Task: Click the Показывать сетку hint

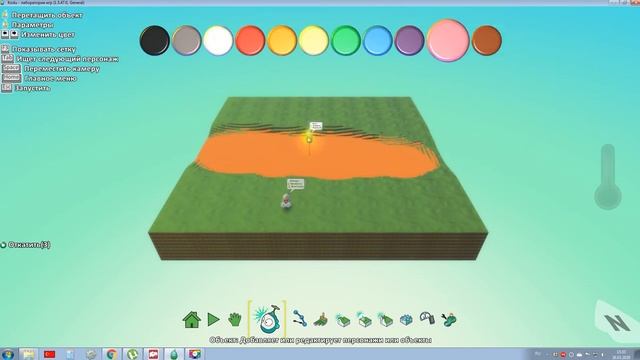Action: [x=44, y=49]
